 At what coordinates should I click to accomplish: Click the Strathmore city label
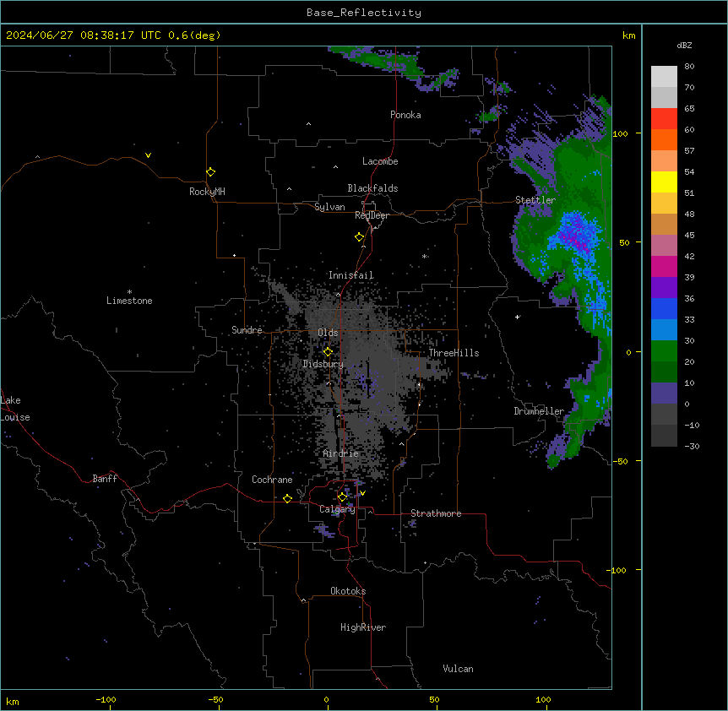coord(436,513)
